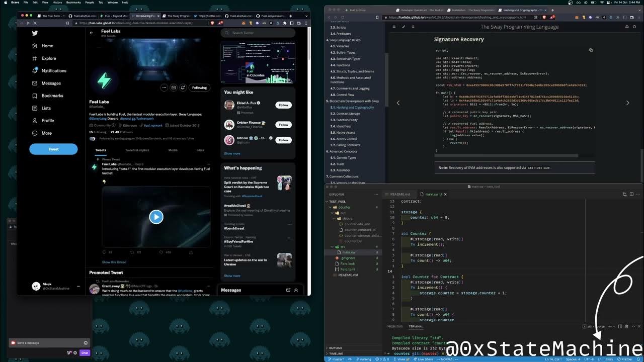Open Vivek account menu in Twitter sidebar

[55, 286]
